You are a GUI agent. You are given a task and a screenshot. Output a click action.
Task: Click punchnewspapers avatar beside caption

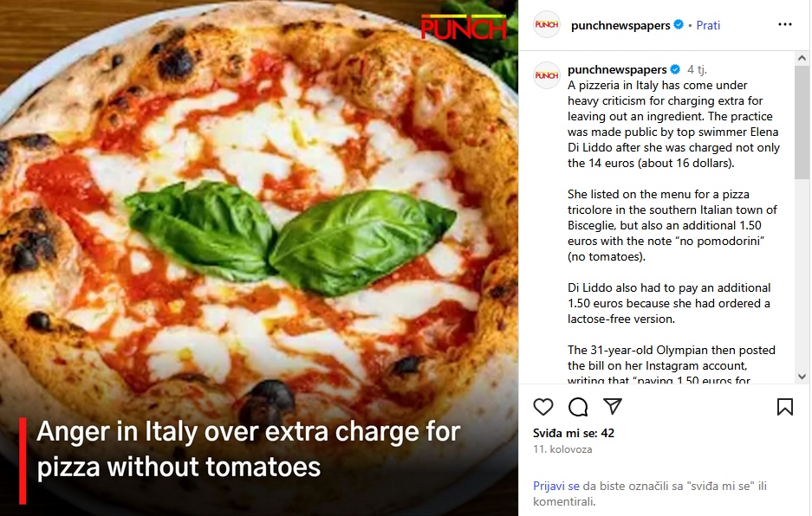coord(547,75)
